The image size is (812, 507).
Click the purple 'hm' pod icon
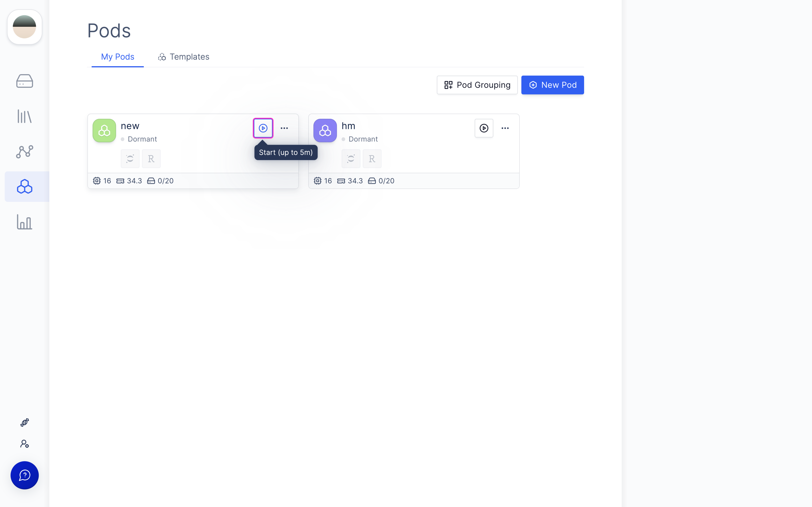[x=325, y=131]
